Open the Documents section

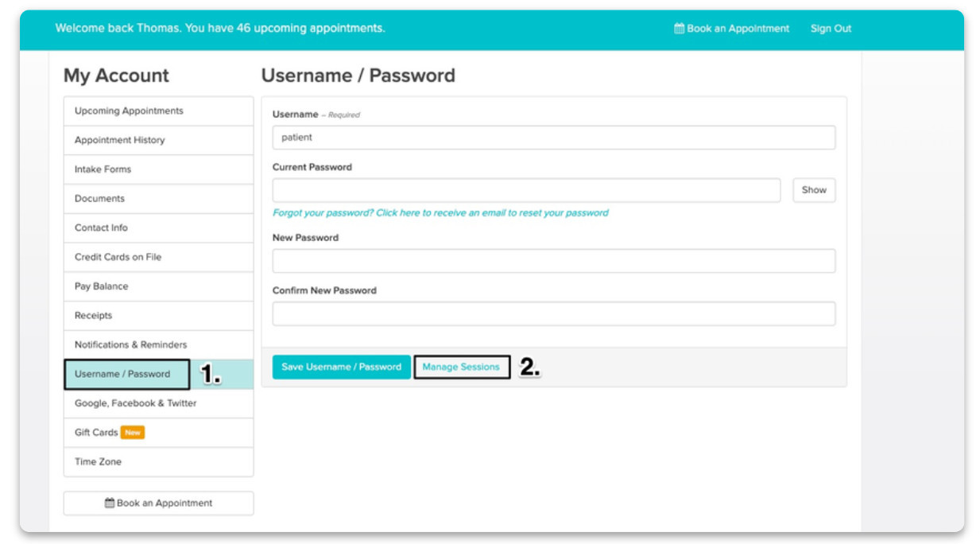(100, 199)
